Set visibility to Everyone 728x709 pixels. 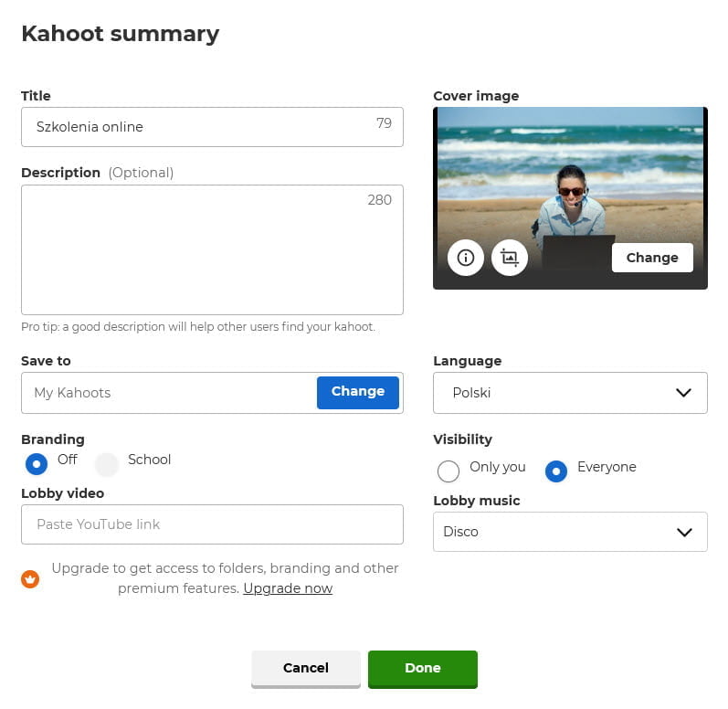pos(556,471)
